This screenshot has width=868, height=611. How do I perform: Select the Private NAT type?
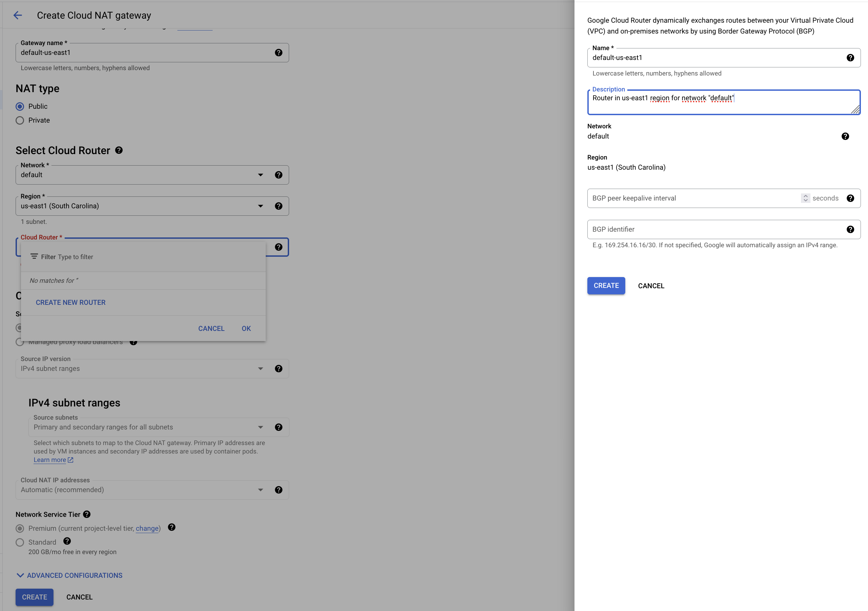click(x=20, y=120)
